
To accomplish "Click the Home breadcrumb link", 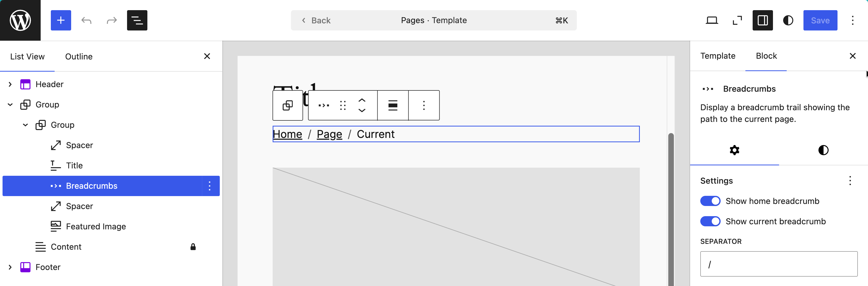I will click(x=287, y=134).
